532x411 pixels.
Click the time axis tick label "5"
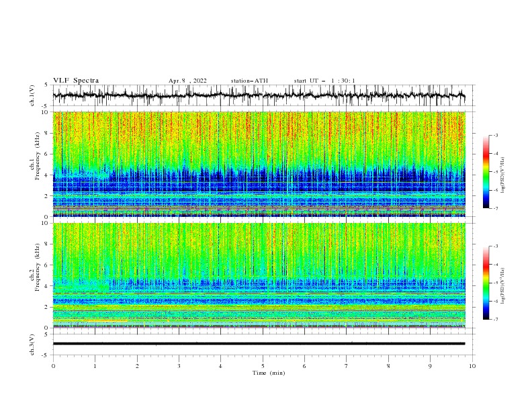(x=263, y=366)
